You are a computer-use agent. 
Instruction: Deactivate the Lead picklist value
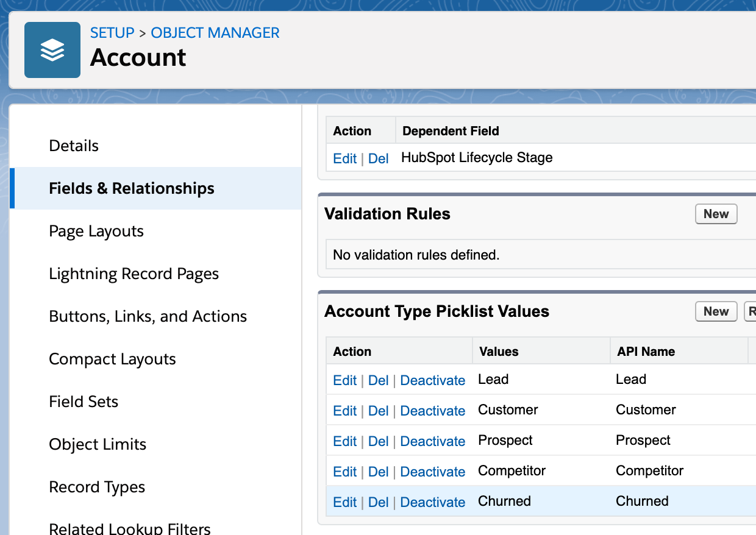(x=433, y=380)
